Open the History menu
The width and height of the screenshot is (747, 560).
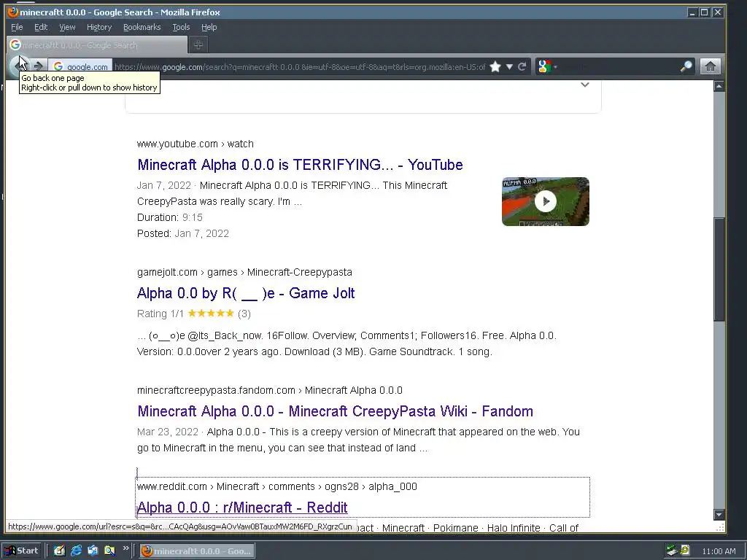point(99,27)
